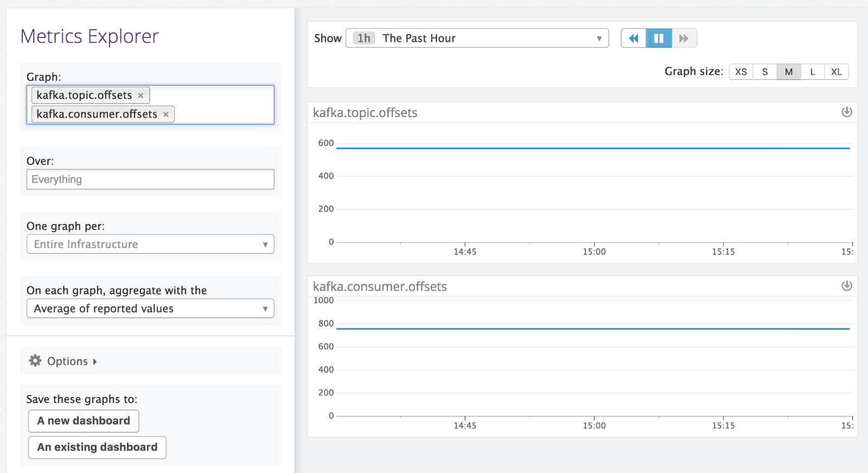The image size is (868, 473).
Task: Click the Over Everything input field
Action: coord(150,180)
